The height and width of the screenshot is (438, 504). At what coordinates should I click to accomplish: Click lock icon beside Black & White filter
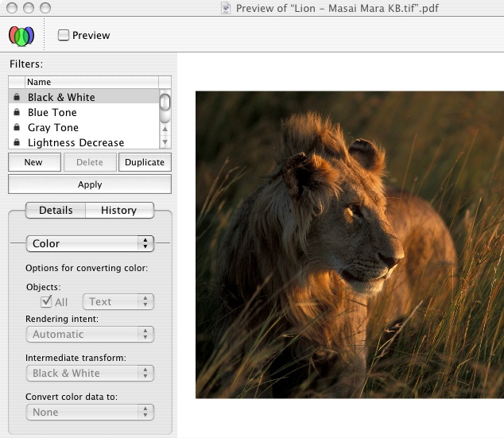coord(17,97)
